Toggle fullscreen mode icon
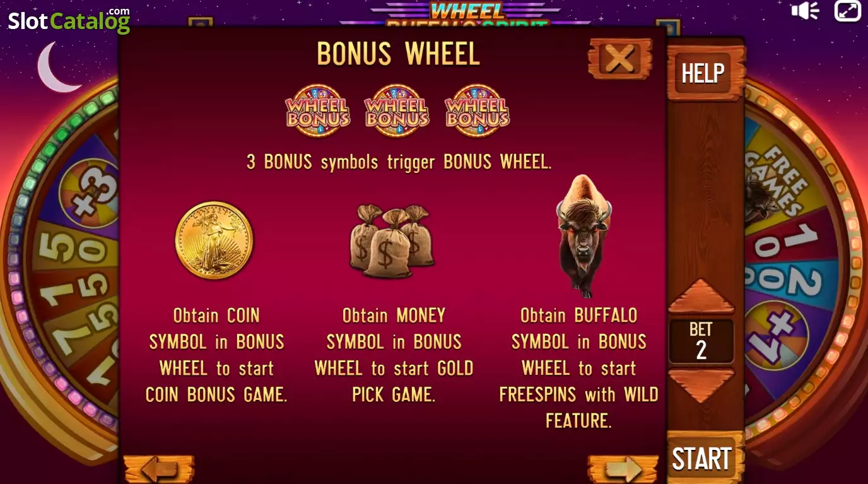The width and height of the screenshot is (868, 484). pyautogui.click(x=847, y=11)
